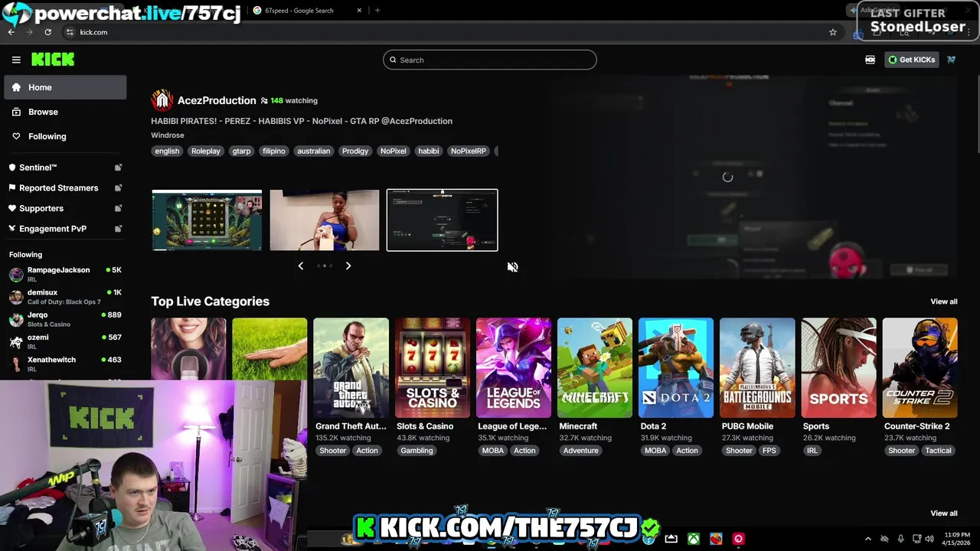Select woman stream carousel thumbnail

(x=325, y=220)
